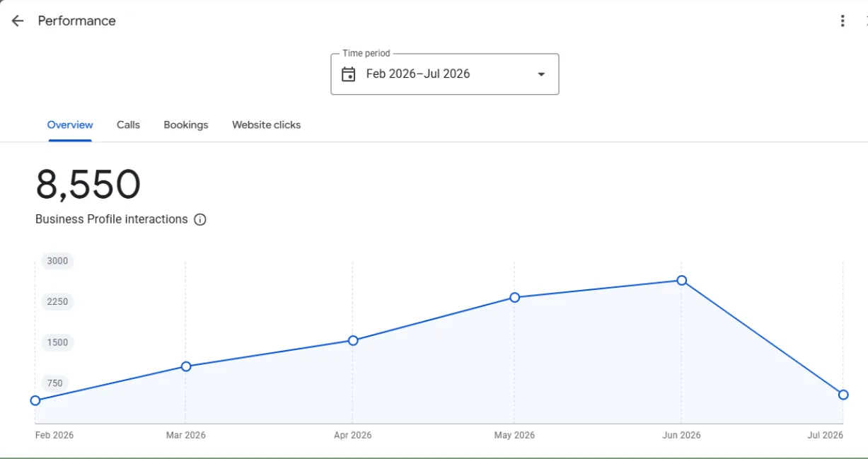Click the Business Profile interactions label

(111, 219)
